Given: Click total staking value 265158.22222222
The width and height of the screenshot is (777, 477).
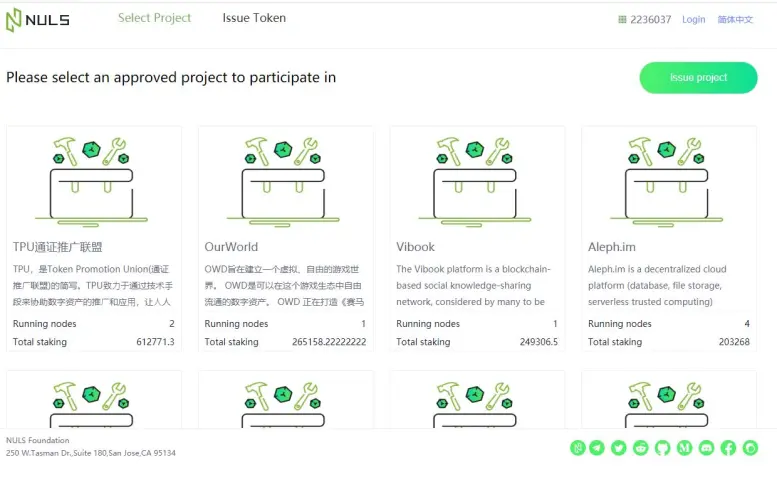Looking at the screenshot, I should (x=329, y=342).
